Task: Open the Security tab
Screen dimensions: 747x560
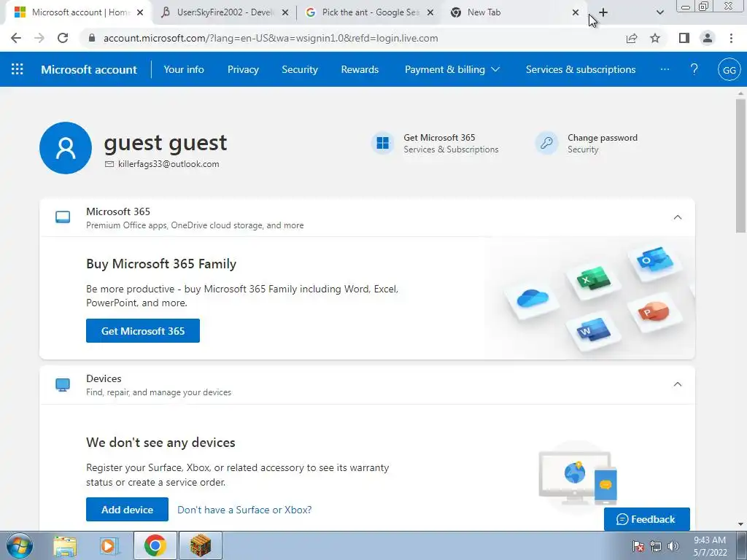Action: pos(300,69)
